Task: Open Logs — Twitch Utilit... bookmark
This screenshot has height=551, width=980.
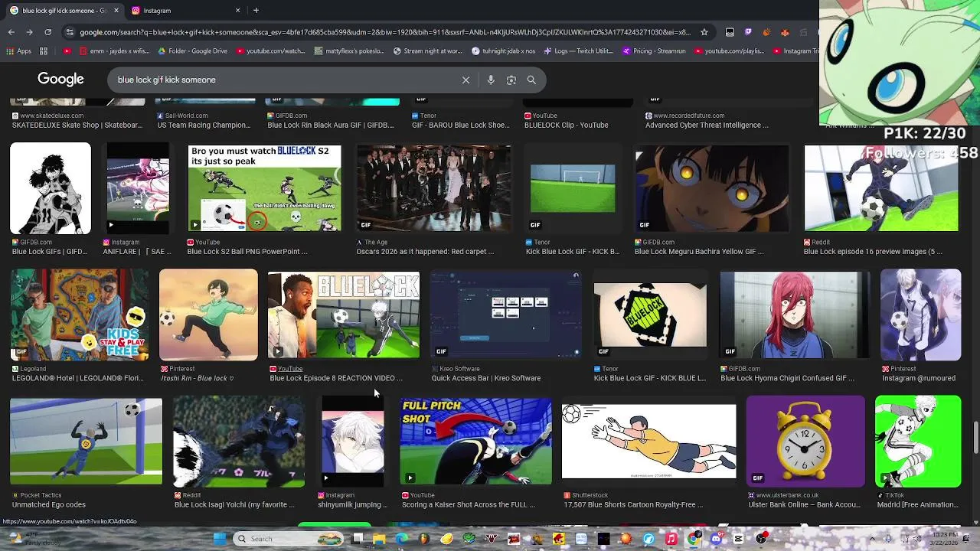Action: tap(579, 51)
